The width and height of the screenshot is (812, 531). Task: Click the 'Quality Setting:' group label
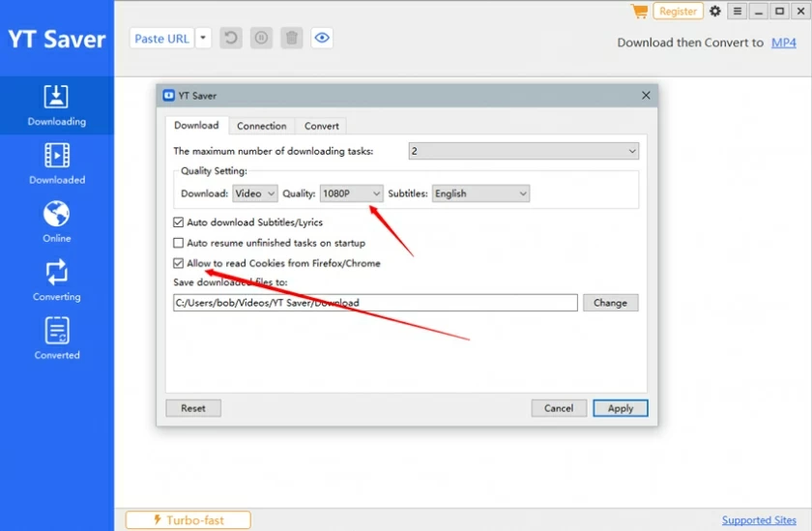point(214,171)
